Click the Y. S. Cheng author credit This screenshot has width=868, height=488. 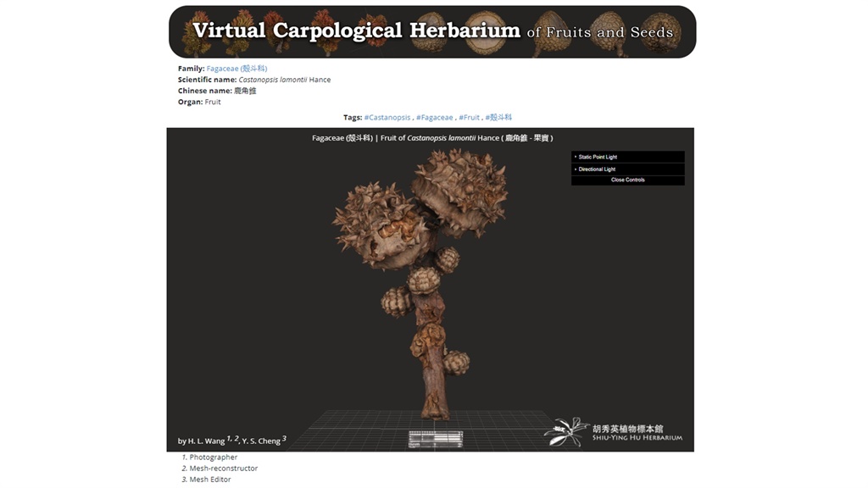click(263, 441)
